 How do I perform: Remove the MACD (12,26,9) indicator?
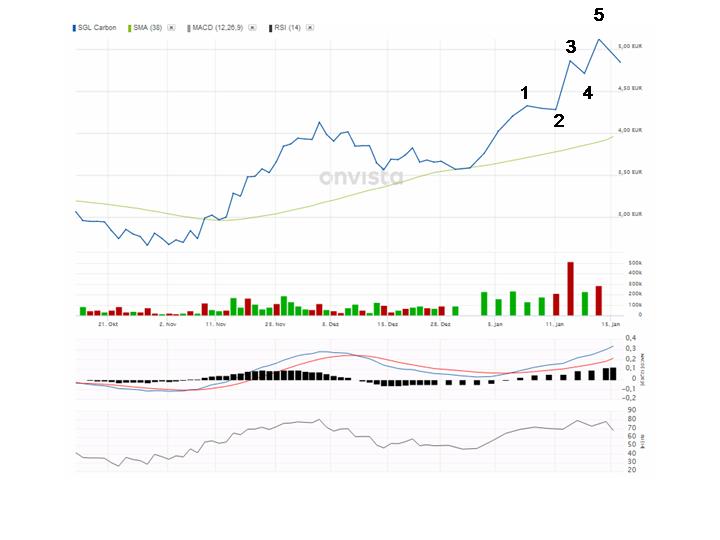[252, 27]
